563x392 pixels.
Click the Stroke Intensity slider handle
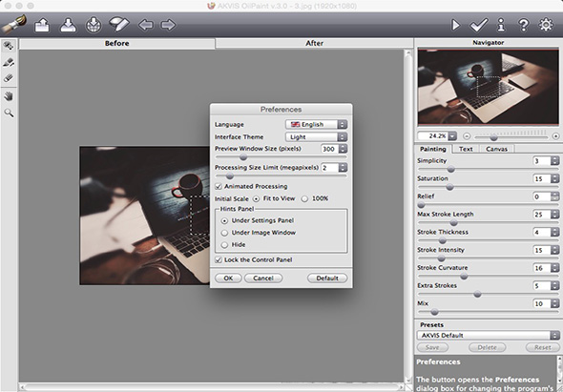coord(441,258)
